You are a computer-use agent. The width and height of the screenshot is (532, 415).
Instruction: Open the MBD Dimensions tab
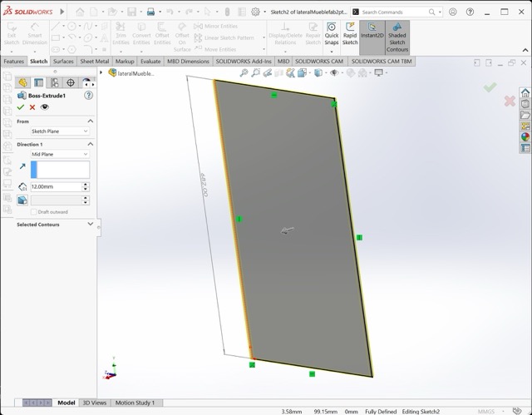[188, 61]
